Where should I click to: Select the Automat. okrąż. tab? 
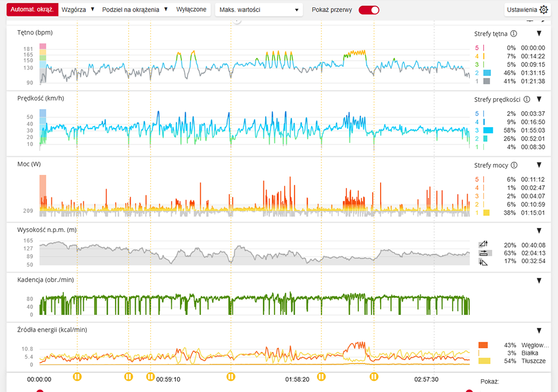[x=32, y=9]
